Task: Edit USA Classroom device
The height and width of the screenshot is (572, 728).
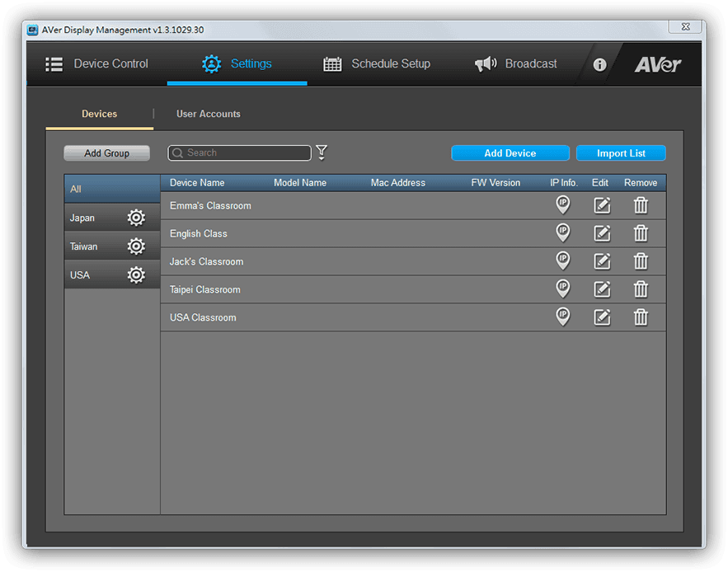Action: click(x=602, y=317)
